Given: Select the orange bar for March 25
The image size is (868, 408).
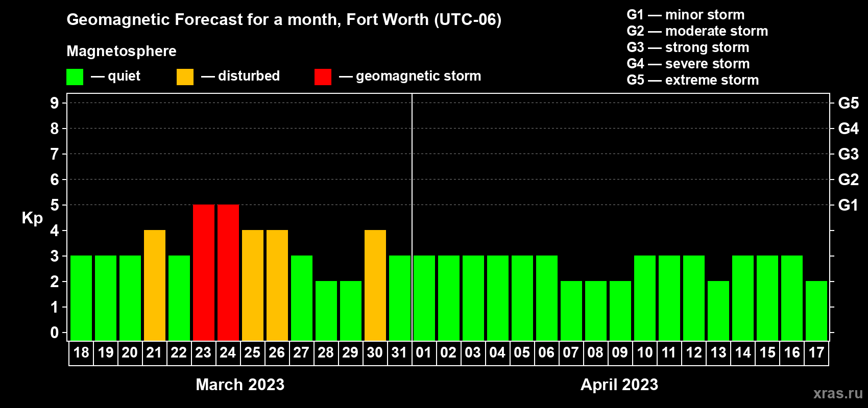Looking at the screenshot, I should click(x=253, y=285).
